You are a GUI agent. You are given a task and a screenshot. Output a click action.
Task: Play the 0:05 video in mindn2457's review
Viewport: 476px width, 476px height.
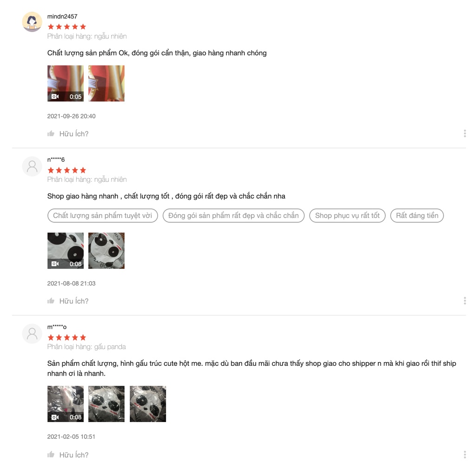[x=66, y=84]
